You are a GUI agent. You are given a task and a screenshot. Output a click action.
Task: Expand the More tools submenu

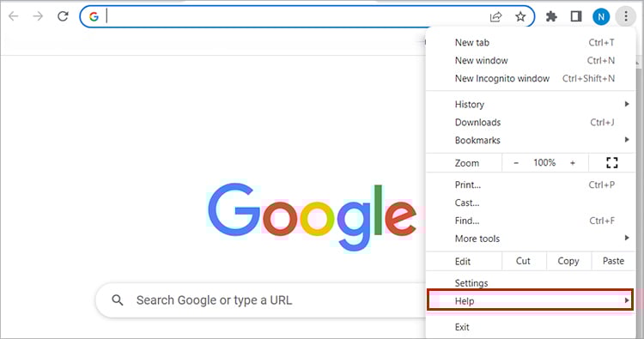point(531,239)
